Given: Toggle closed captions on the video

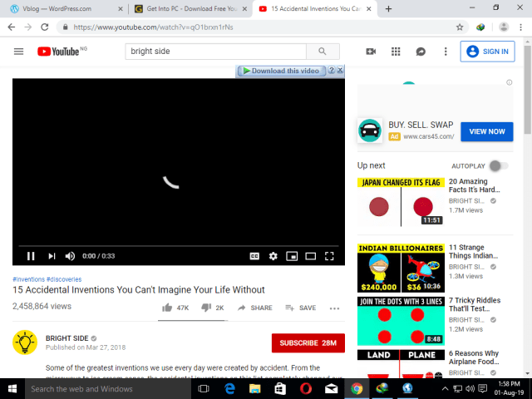Looking at the screenshot, I should pos(254,256).
